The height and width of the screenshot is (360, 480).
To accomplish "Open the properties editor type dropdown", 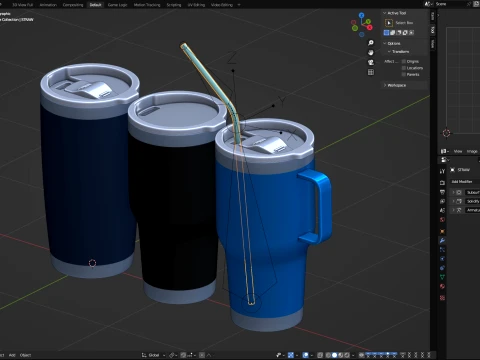I will coord(445,160).
